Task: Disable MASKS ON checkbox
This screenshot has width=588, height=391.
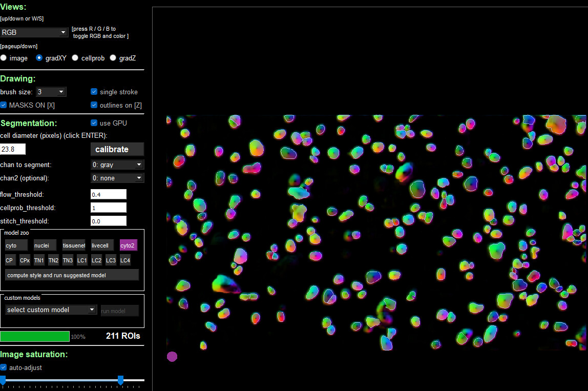Action: [x=4, y=105]
